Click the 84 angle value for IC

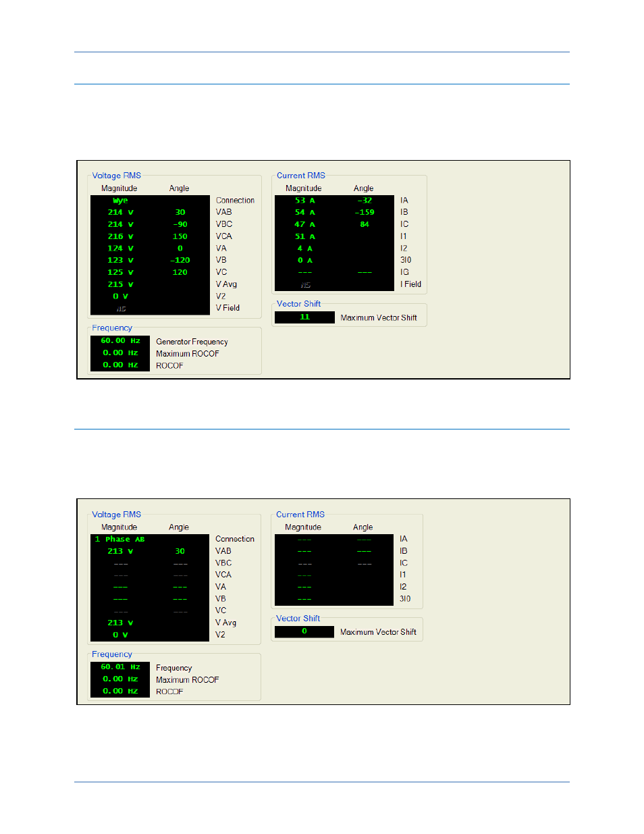pos(365,224)
